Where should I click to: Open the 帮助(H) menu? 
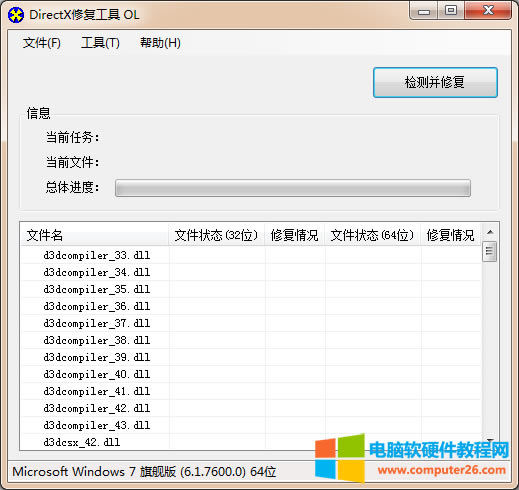160,43
